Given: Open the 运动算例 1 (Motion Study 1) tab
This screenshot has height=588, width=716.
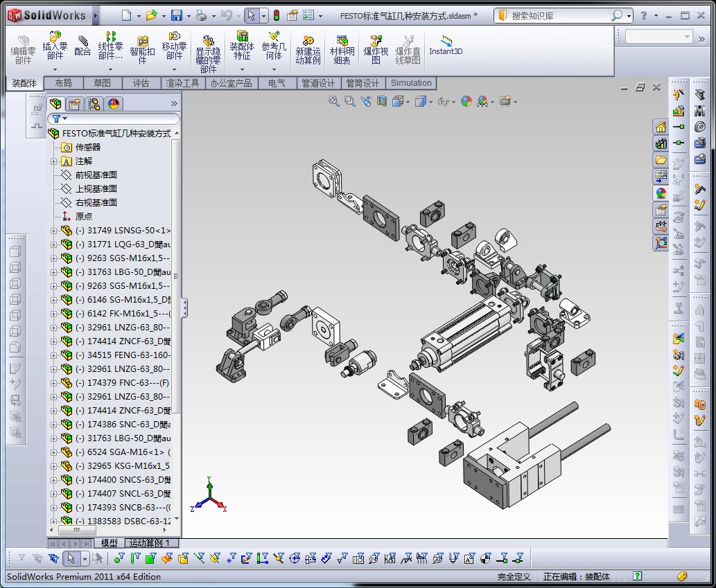Looking at the screenshot, I should [x=151, y=543].
